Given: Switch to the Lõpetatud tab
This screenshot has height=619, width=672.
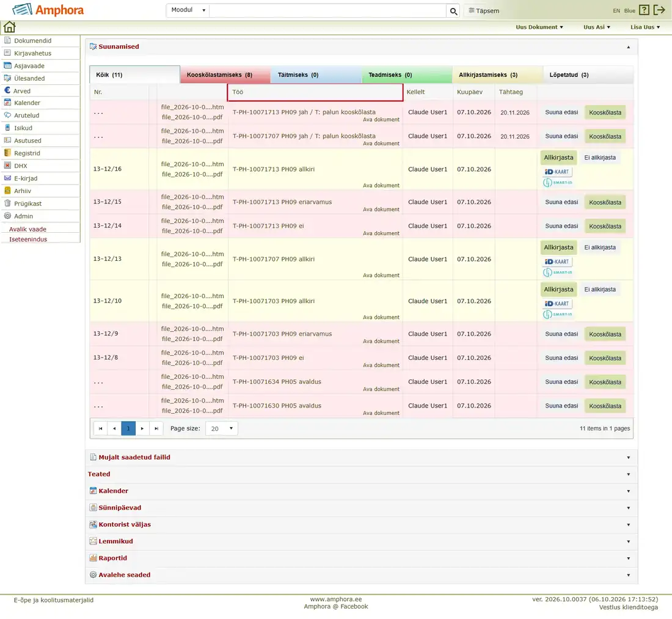Looking at the screenshot, I should [588, 75].
